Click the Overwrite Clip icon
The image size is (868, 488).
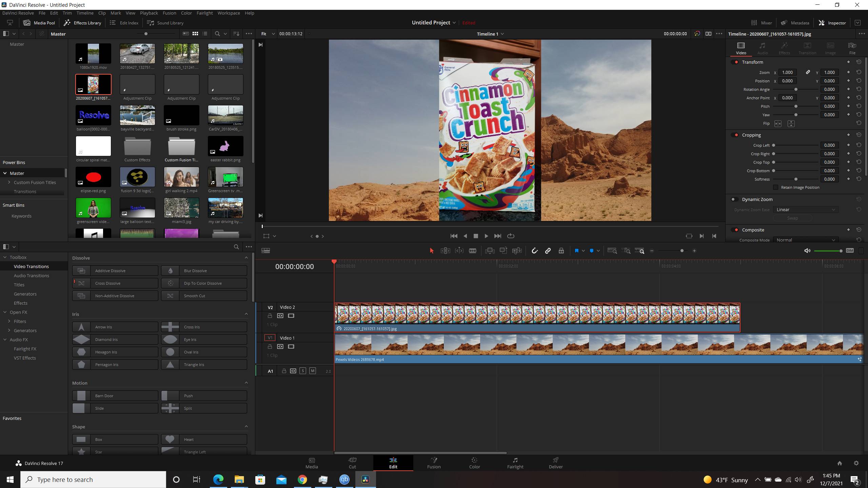click(503, 251)
